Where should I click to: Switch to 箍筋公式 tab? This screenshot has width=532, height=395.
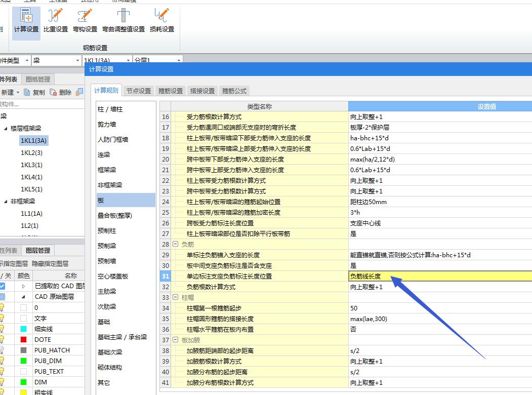click(x=234, y=91)
